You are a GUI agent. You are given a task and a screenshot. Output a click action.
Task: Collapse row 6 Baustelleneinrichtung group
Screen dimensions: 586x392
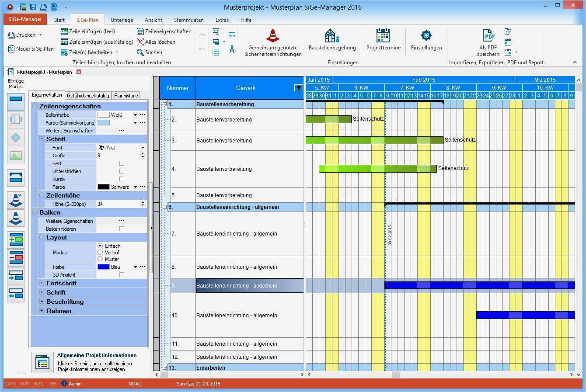(x=165, y=207)
